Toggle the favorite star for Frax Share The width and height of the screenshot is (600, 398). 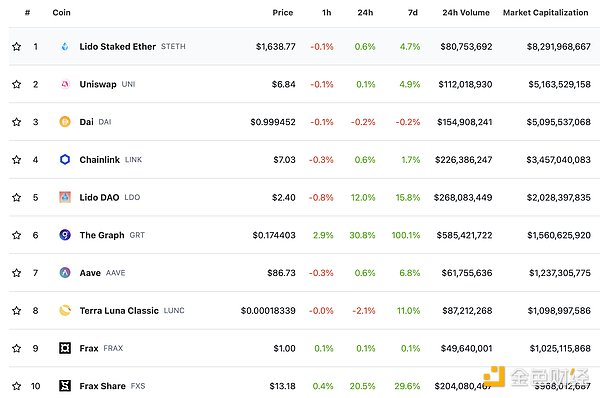(16, 386)
